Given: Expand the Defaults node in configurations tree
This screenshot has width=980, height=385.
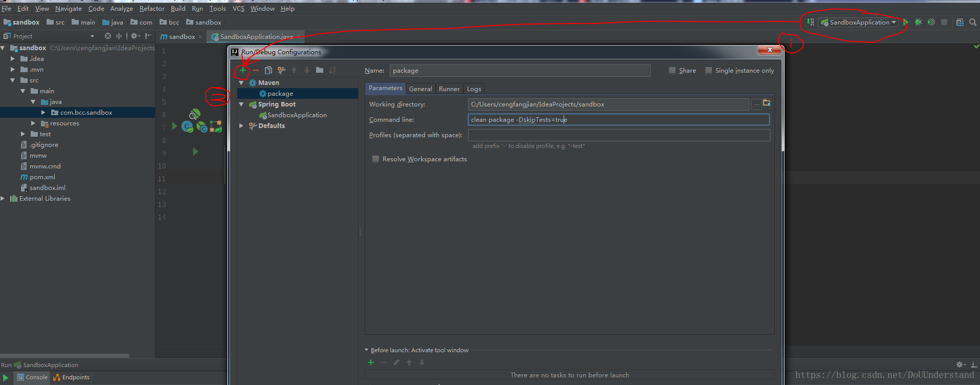Looking at the screenshot, I should pos(241,125).
